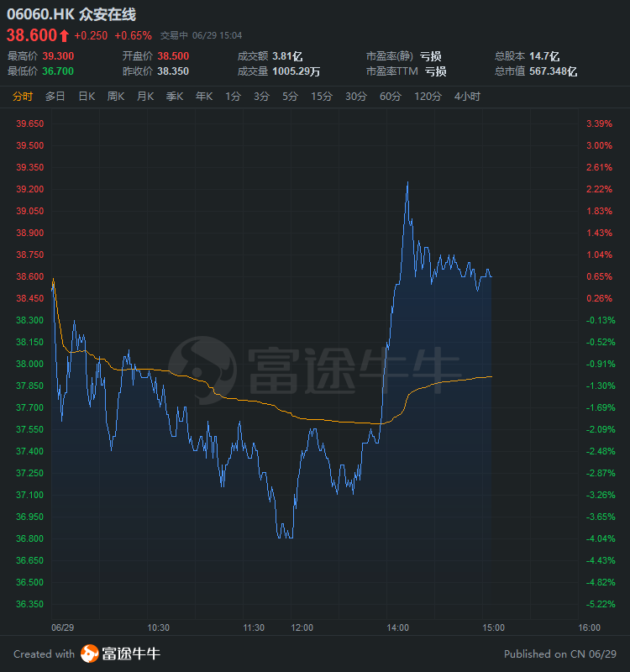The width and height of the screenshot is (630, 672).
Task: Click the chart's intraday peak near 39.25
Action: coord(407,182)
